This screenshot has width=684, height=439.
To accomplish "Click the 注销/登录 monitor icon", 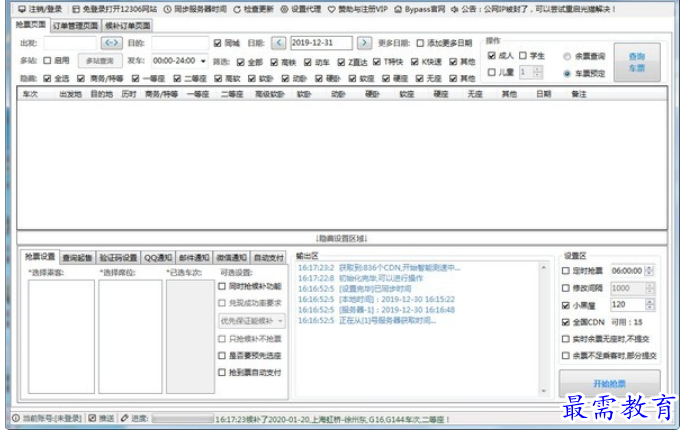I will [x=22, y=9].
